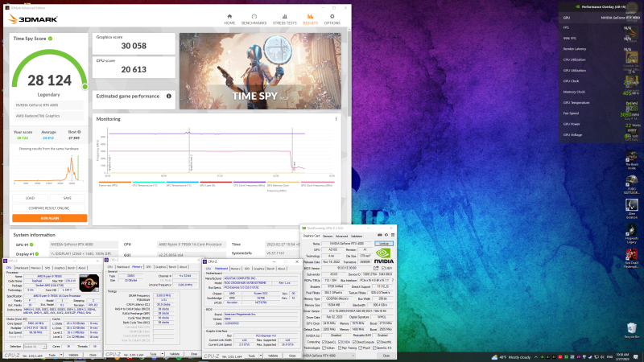Toggle the UEFI checkbox in GPU-Z
644x362 pixels.
(383, 268)
